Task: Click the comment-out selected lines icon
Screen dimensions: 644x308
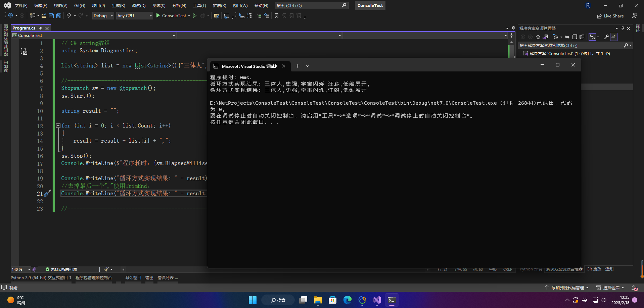Action: click(x=259, y=16)
